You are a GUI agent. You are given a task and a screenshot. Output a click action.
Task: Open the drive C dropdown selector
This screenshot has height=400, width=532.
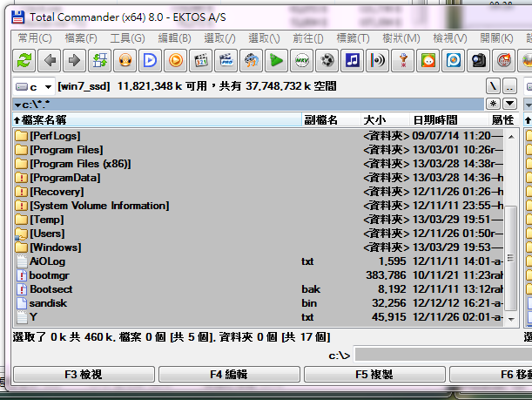tap(33, 86)
